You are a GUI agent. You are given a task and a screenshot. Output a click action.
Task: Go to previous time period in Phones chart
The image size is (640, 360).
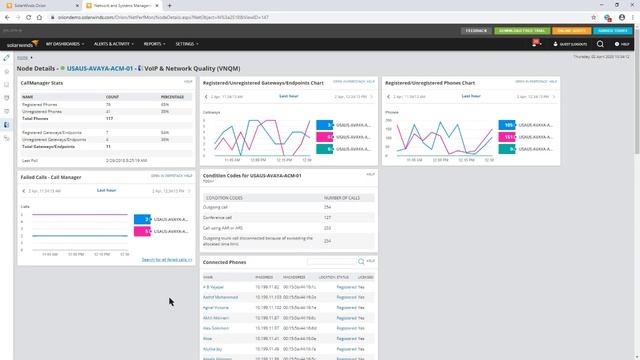(x=389, y=97)
